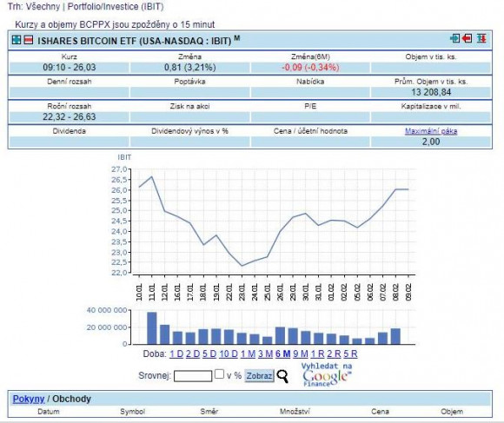This screenshot has height=423, width=504.
Task: Click the Cena / účetní hodnota label
Action: pos(310,131)
